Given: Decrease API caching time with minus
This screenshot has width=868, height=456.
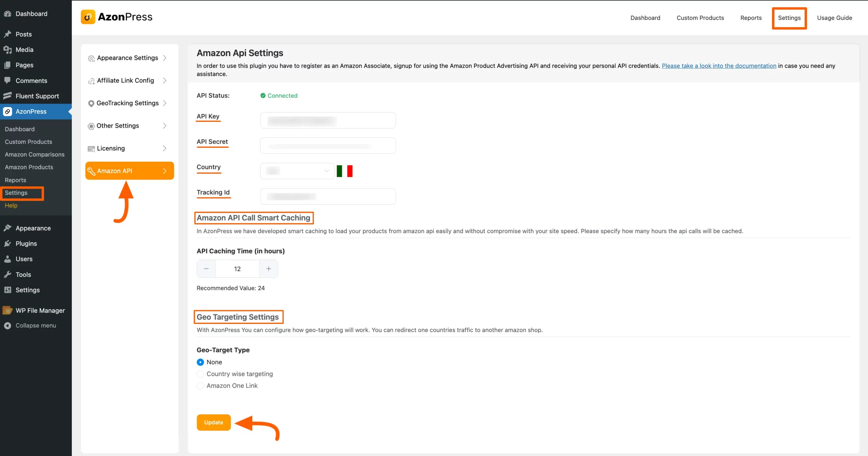Looking at the screenshot, I should click(x=206, y=269).
